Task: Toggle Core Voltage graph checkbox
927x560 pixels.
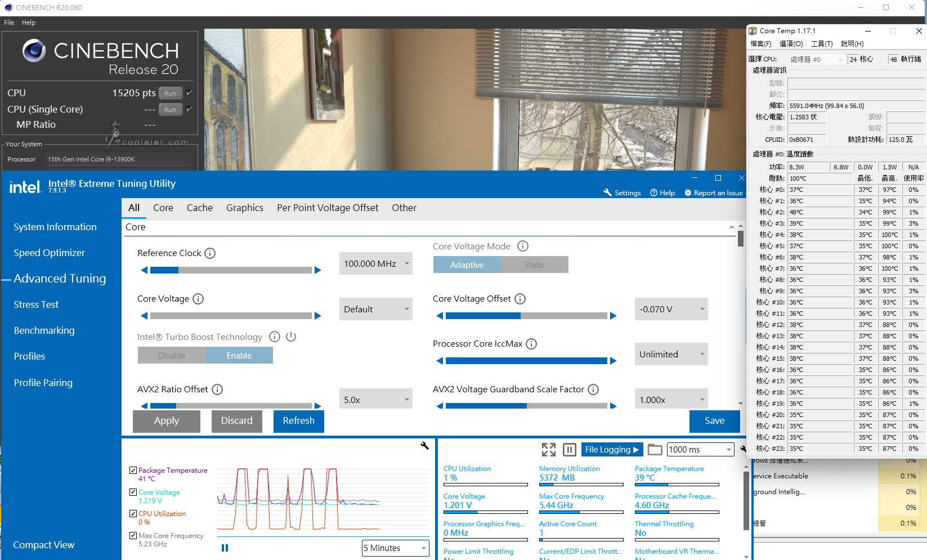Action: [133, 492]
